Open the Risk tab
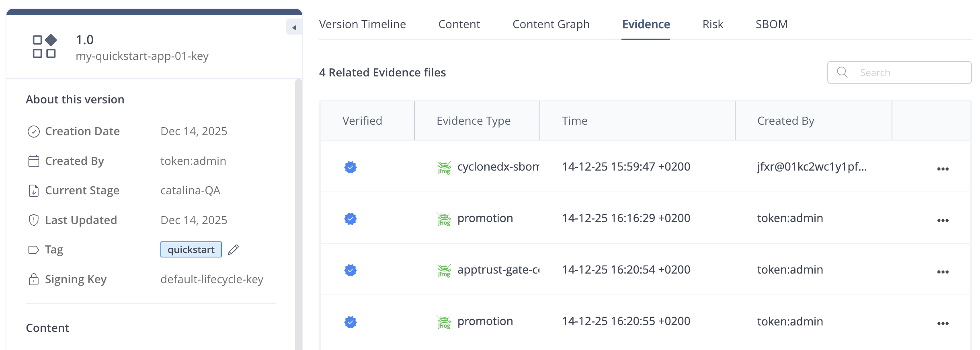 [x=713, y=24]
